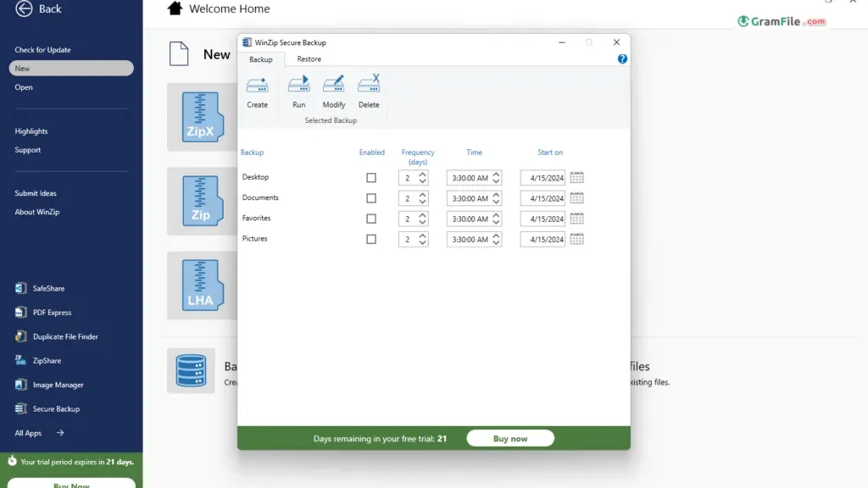This screenshot has height=488, width=868.
Task: Enable the Documents backup checkbox
Action: [x=371, y=198]
